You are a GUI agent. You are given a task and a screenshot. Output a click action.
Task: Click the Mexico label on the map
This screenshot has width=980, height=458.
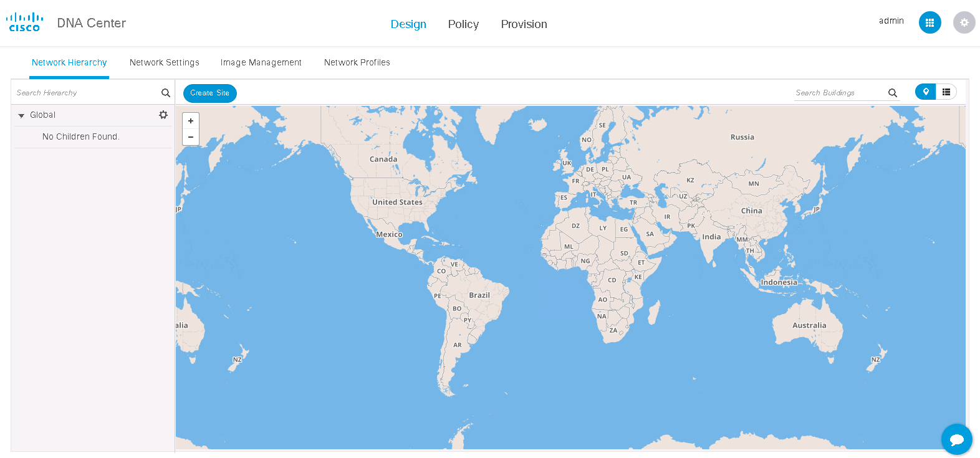(x=389, y=234)
